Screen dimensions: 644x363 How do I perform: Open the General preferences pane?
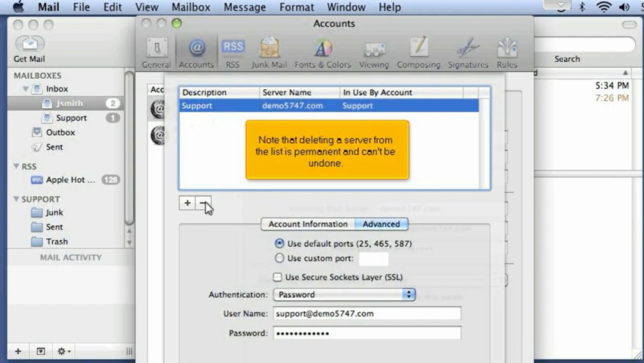point(157,48)
